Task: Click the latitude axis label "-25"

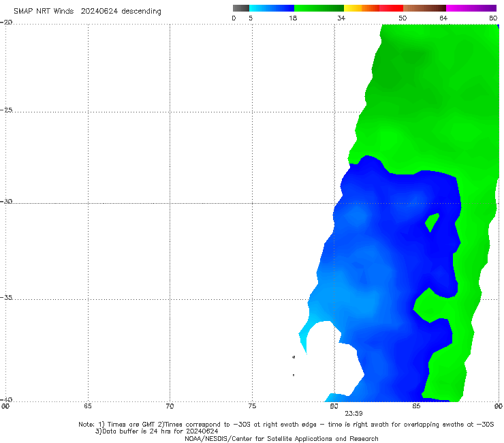Action: click(x=6, y=110)
